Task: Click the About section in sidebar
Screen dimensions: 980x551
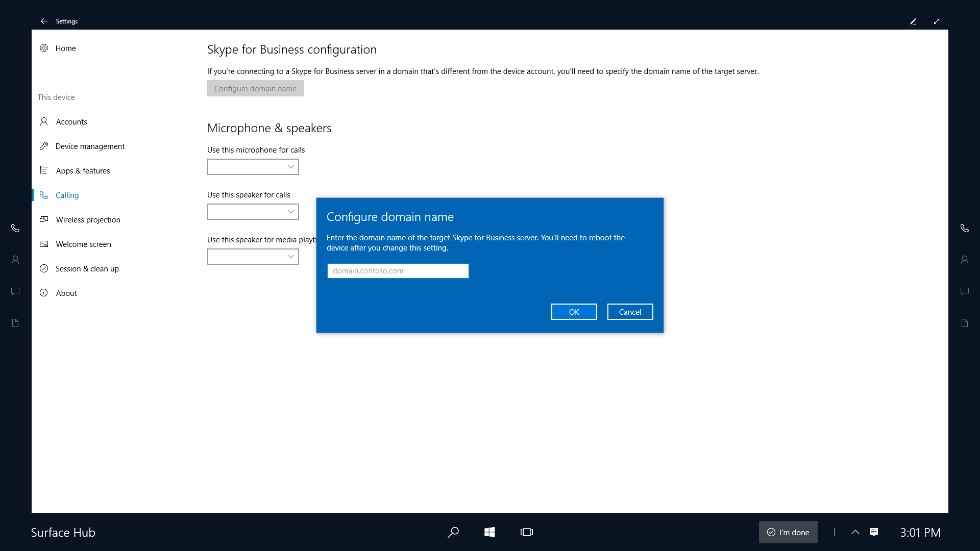Action: [66, 293]
